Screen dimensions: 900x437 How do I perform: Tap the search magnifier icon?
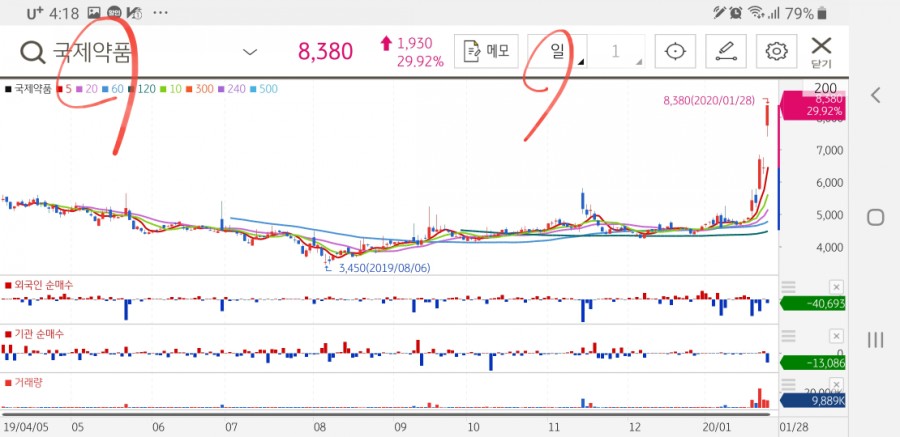pos(33,52)
